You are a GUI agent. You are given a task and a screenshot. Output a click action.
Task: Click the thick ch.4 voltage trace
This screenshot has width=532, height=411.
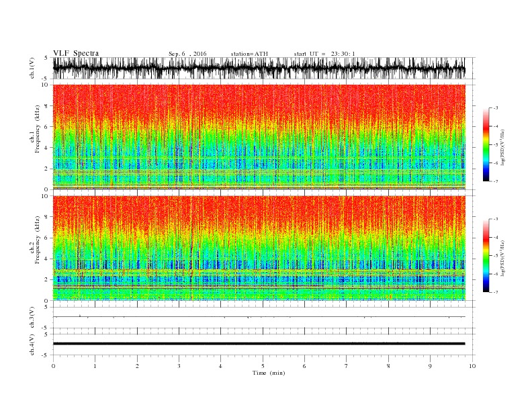(259, 344)
